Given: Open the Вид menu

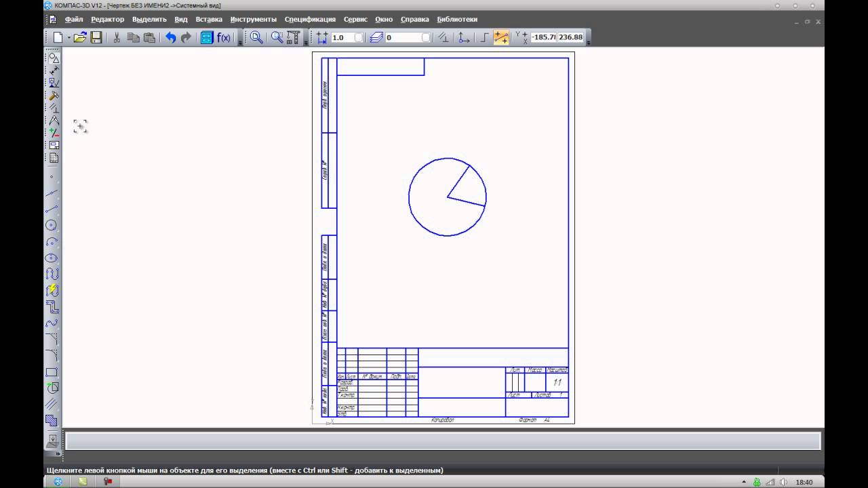Looking at the screenshot, I should coord(181,19).
